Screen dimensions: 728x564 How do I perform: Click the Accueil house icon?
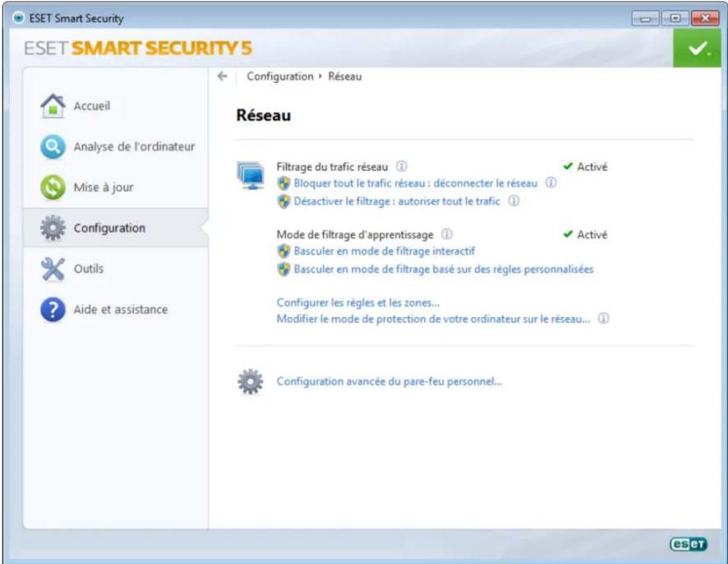click(52, 106)
